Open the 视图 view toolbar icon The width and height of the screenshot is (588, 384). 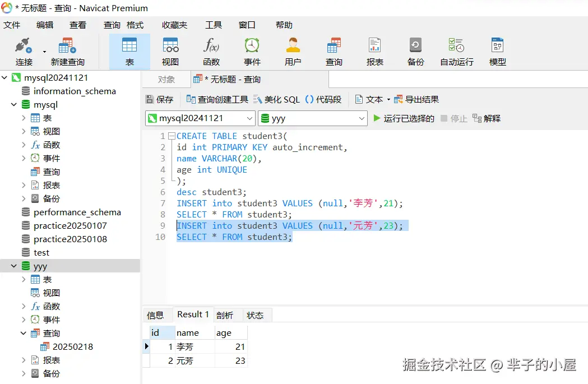[170, 52]
